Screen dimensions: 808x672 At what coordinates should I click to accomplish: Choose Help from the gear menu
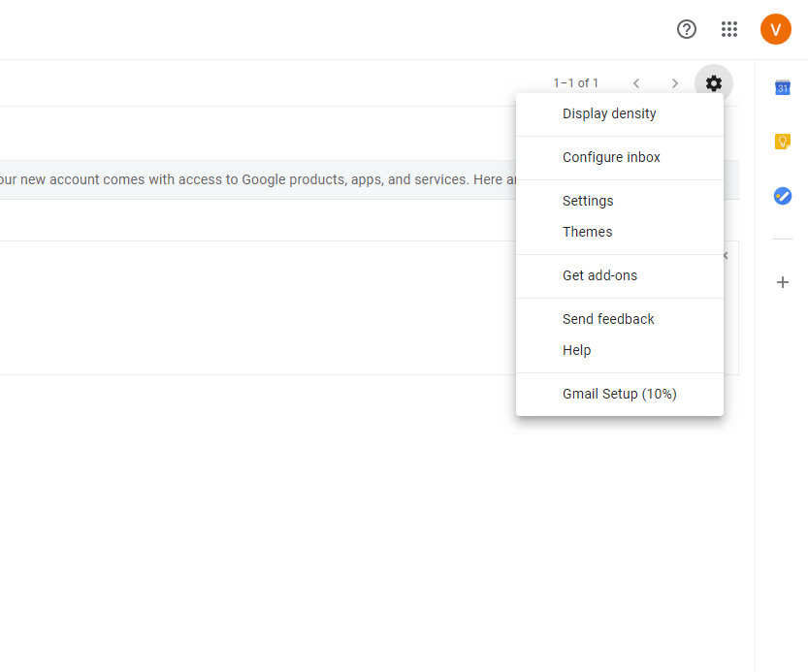(x=576, y=350)
